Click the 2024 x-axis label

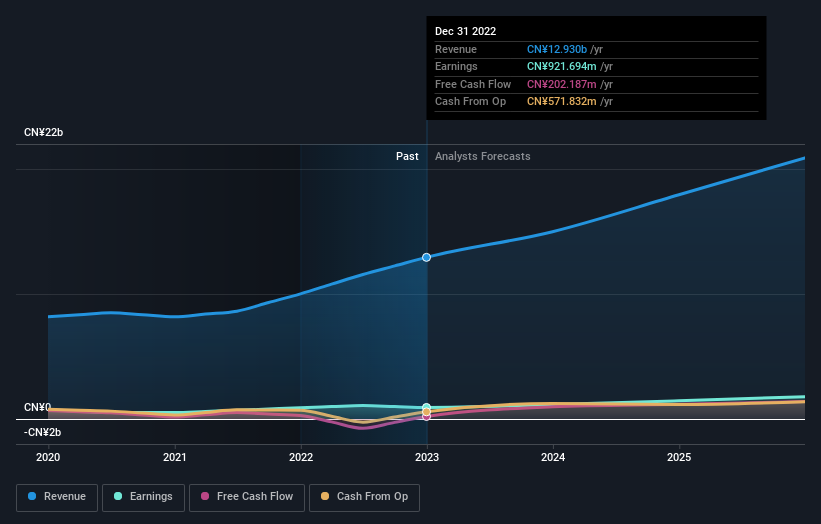pyautogui.click(x=553, y=457)
